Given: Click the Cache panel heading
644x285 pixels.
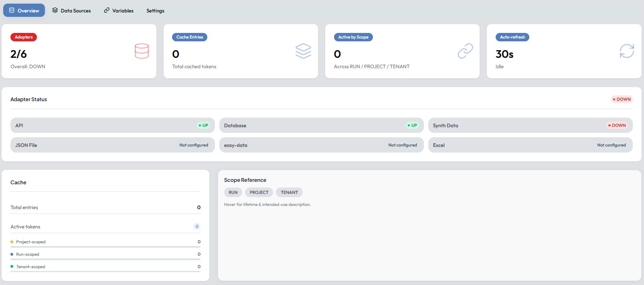Looking at the screenshot, I should pyautogui.click(x=18, y=182).
